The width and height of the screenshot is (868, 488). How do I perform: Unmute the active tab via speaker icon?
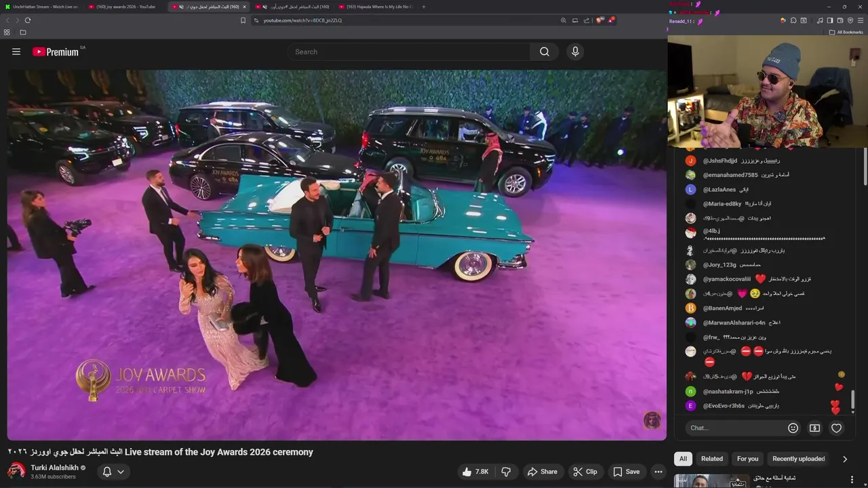tap(181, 7)
